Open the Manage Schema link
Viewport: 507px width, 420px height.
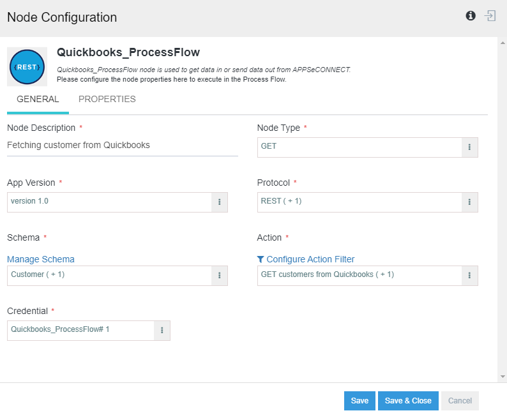pyautogui.click(x=41, y=259)
